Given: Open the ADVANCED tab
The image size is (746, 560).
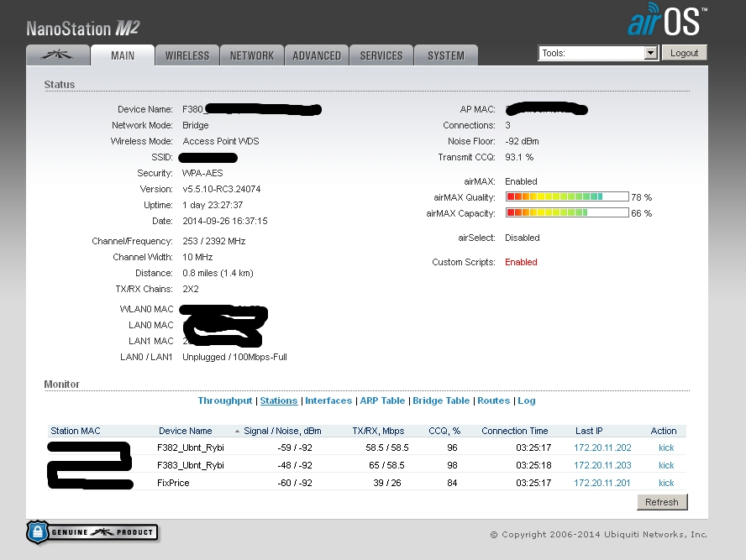Looking at the screenshot, I should 317,55.
